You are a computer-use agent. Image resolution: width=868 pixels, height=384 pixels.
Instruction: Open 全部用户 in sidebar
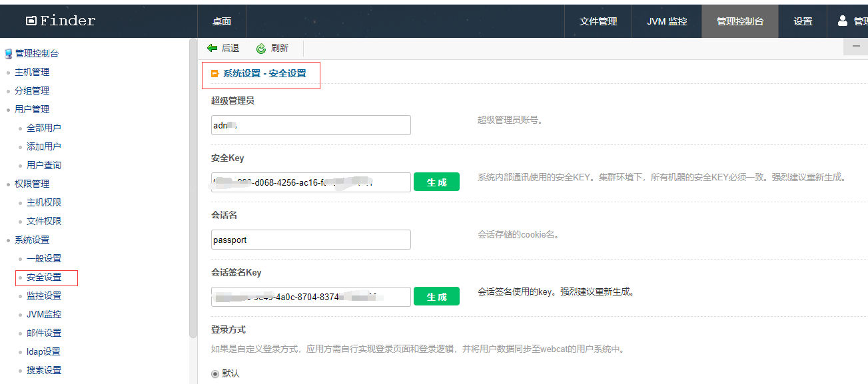coord(44,128)
